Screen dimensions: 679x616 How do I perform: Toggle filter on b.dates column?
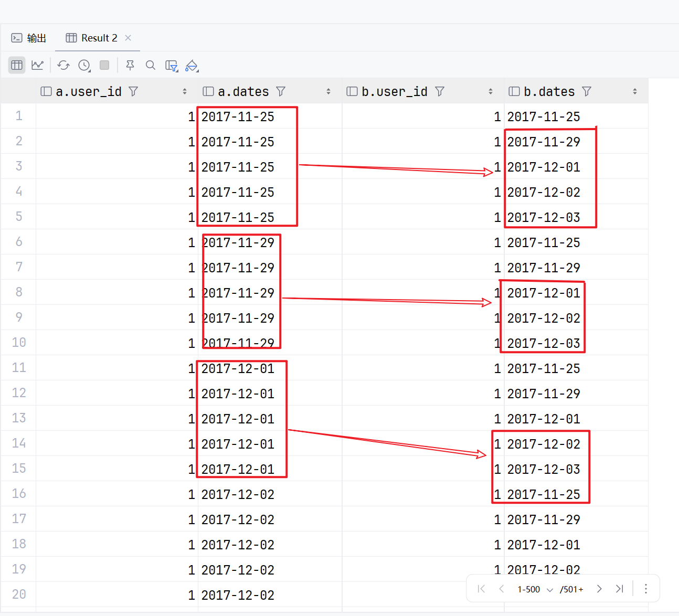point(587,91)
